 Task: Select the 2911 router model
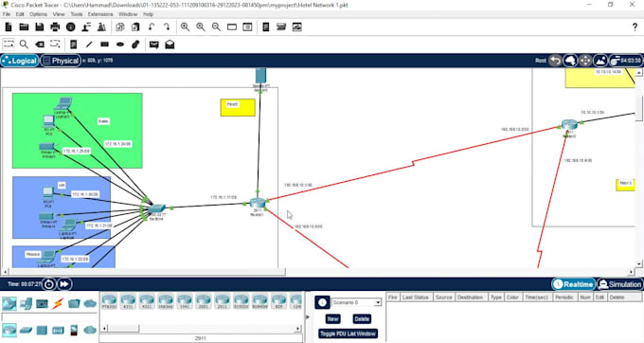point(223,301)
